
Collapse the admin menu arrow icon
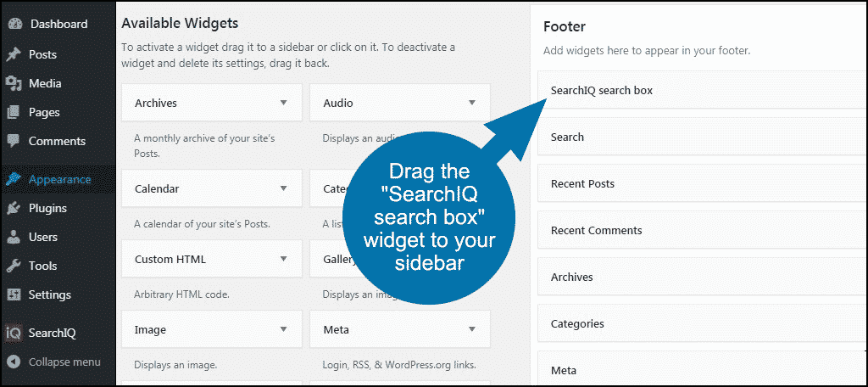(x=14, y=362)
